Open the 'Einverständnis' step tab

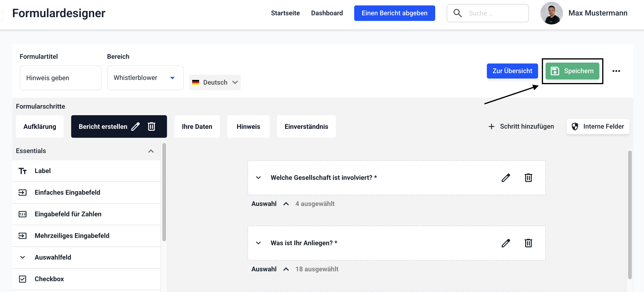tap(306, 127)
